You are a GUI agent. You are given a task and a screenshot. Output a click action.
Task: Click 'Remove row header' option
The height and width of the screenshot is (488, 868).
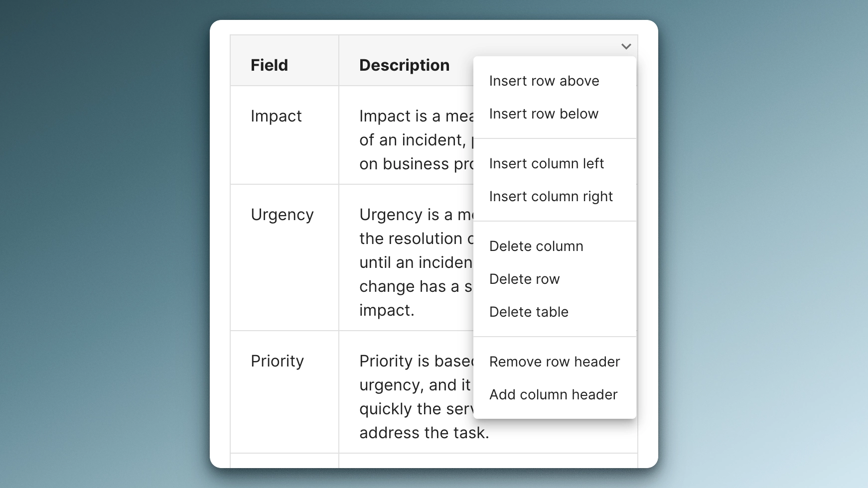click(x=555, y=362)
